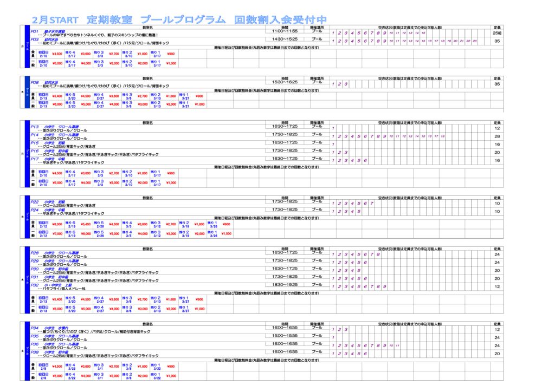This screenshot has width=555, height=392.
Task: Select course code P31 小学生 初中級
Action: point(49,277)
